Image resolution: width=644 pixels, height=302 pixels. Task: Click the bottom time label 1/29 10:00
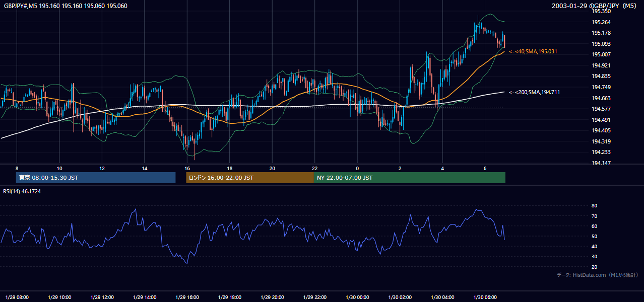click(59, 297)
